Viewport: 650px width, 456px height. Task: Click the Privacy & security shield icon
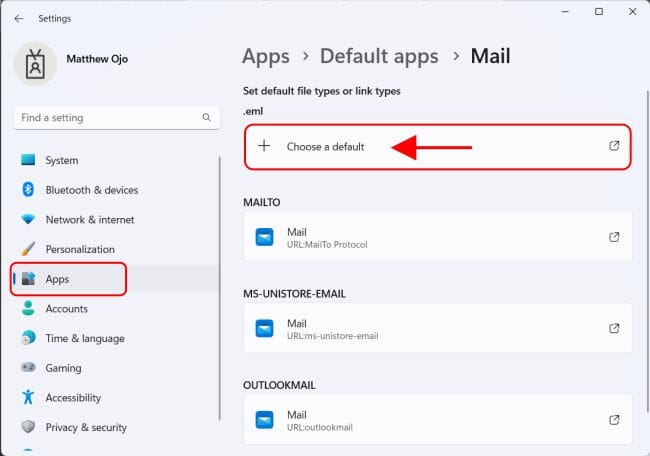coord(28,427)
